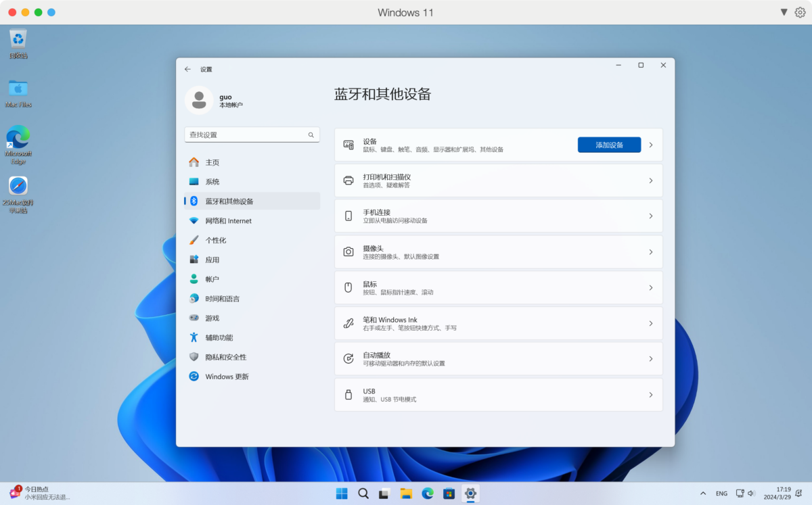Click the 设备 icon in first row

point(348,145)
